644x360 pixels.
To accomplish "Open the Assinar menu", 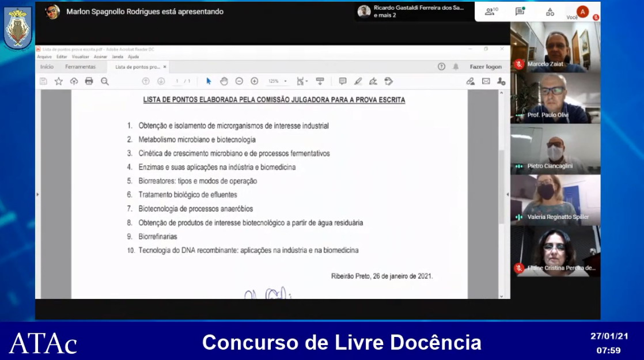I will pos(100,56).
